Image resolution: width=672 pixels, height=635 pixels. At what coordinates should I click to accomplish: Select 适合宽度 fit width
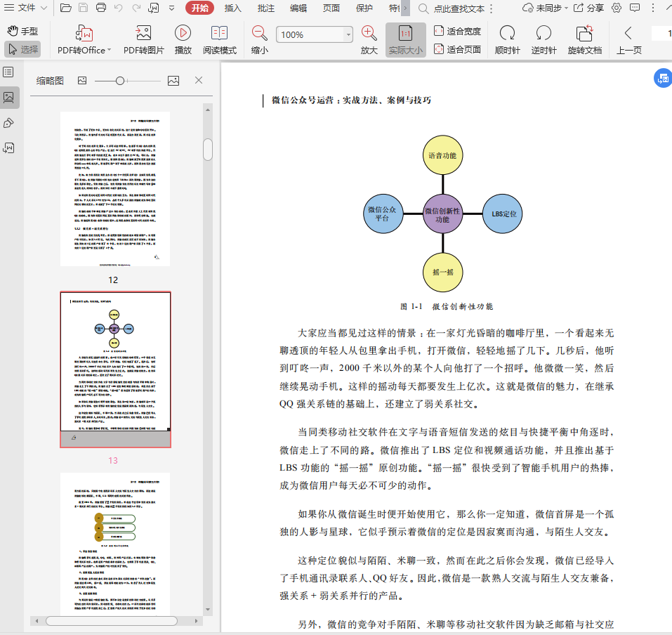tap(457, 31)
